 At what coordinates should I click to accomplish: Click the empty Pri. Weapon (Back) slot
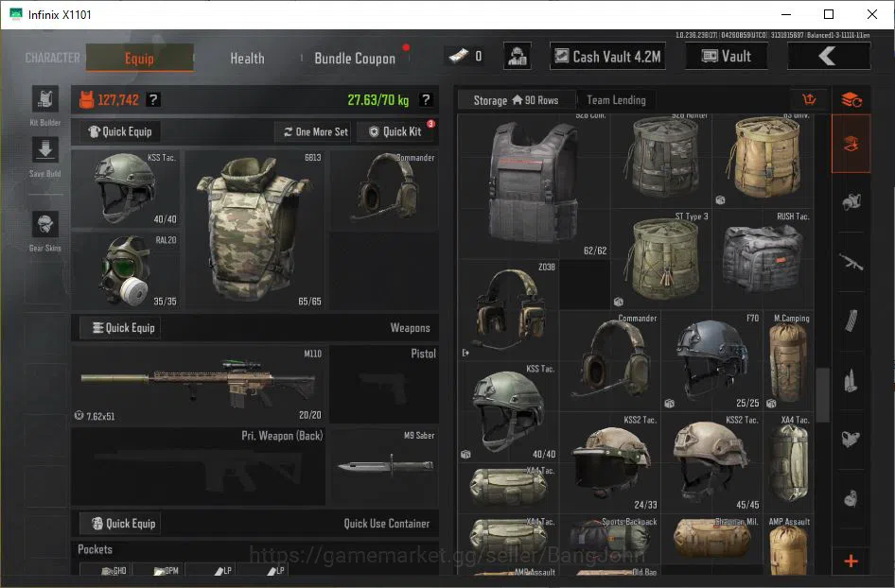pyautogui.click(x=198, y=466)
